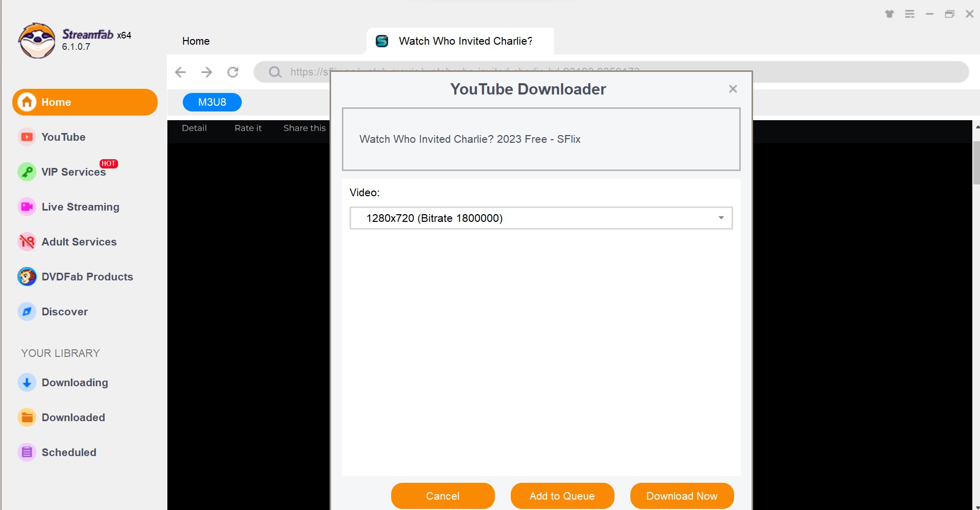
Task: Click the Scheduled list icon
Action: [27, 452]
